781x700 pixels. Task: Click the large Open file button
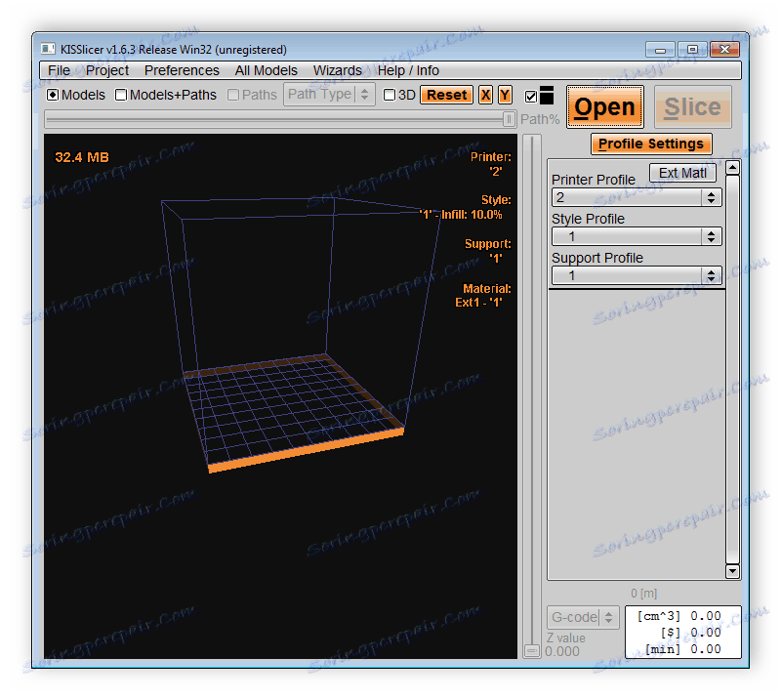604,107
